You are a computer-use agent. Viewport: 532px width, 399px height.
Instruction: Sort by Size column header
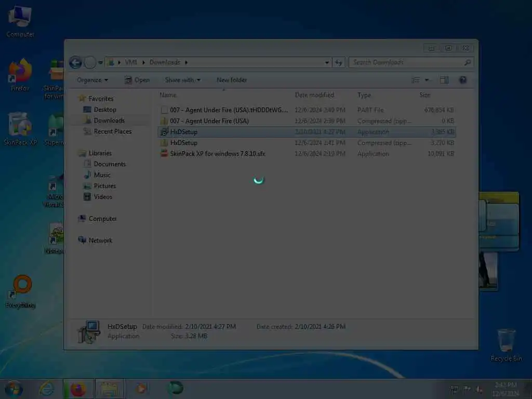pos(425,95)
